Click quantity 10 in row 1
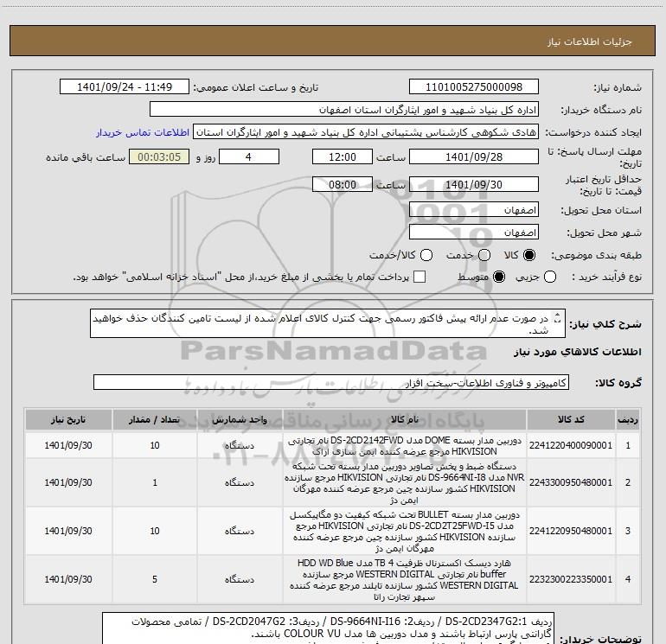666x644 pixels. click(155, 445)
